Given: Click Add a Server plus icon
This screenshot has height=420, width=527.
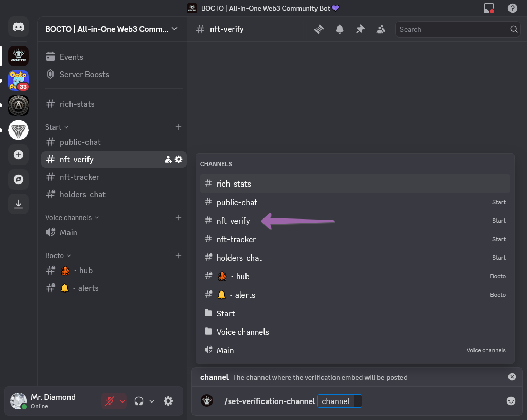Looking at the screenshot, I should coord(19,155).
